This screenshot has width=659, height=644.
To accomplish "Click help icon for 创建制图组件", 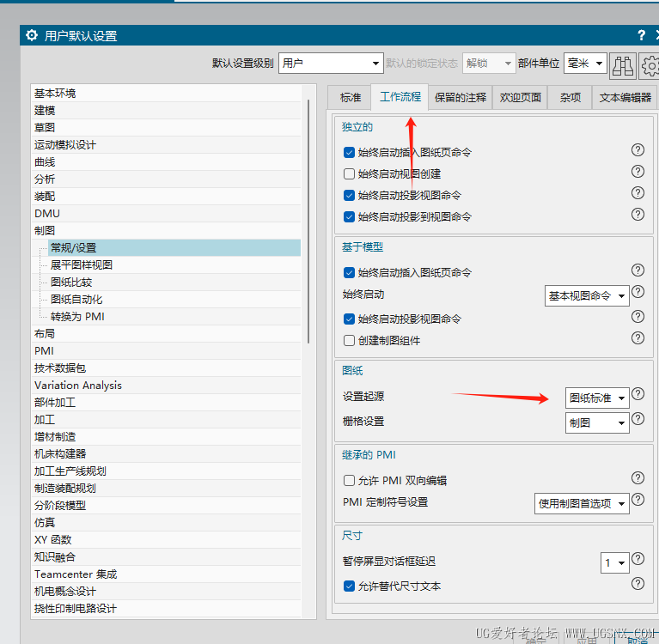I will pyautogui.click(x=638, y=337).
